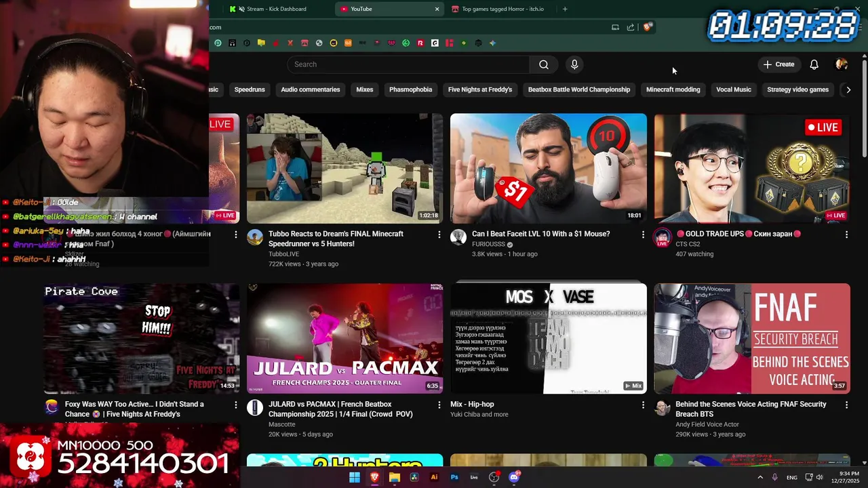Open JULARD vs PACMAX video thumbnail

pos(344,338)
